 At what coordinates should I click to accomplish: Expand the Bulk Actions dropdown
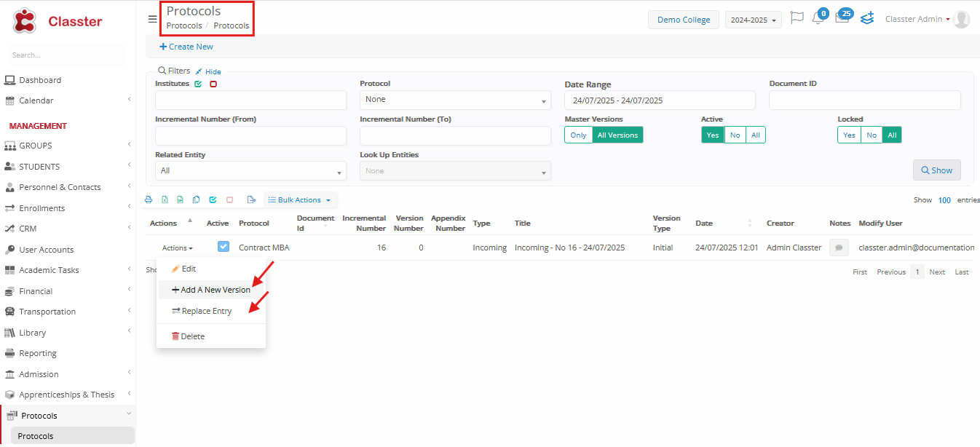(x=299, y=199)
